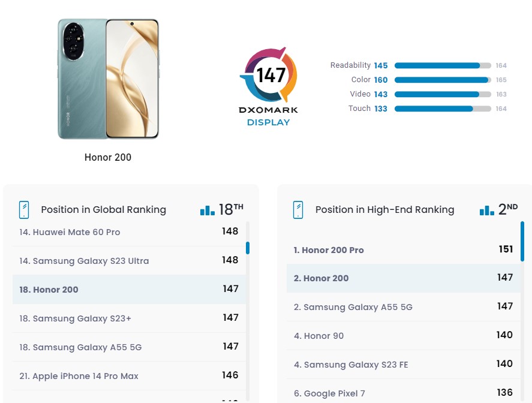Click the Readability maximum value 164

(x=501, y=65)
